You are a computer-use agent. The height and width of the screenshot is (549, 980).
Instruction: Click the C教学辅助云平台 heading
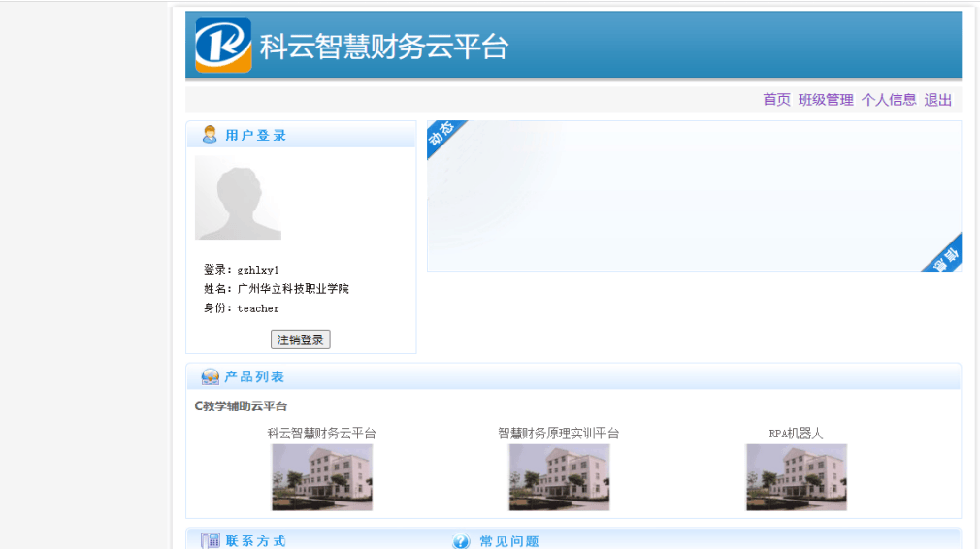(x=242, y=406)
